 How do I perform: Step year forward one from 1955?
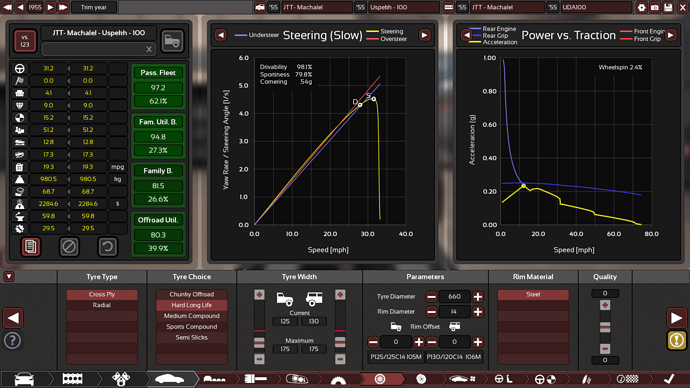[50, 7]
